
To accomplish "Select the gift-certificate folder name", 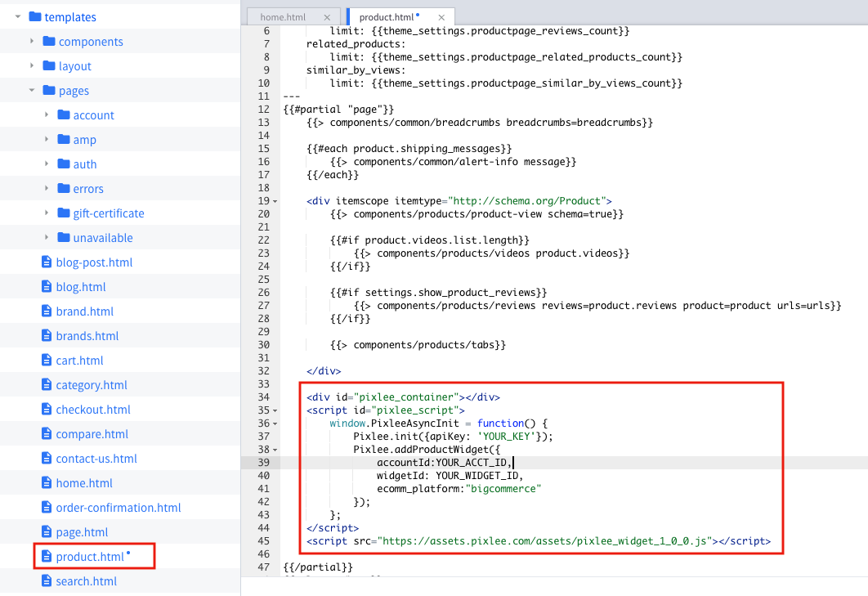I will click(x=109, y=213).
